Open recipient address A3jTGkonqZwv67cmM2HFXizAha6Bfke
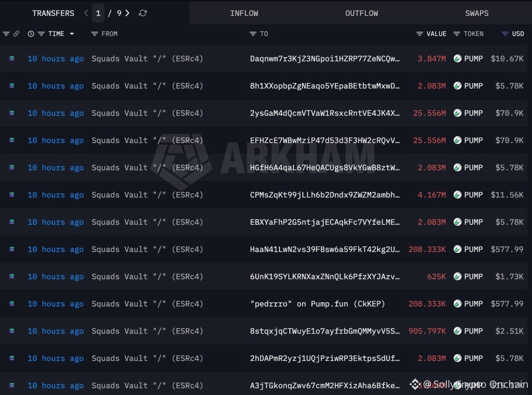Image resolution: width=532 pixels, height=395 pixels. 325,385
